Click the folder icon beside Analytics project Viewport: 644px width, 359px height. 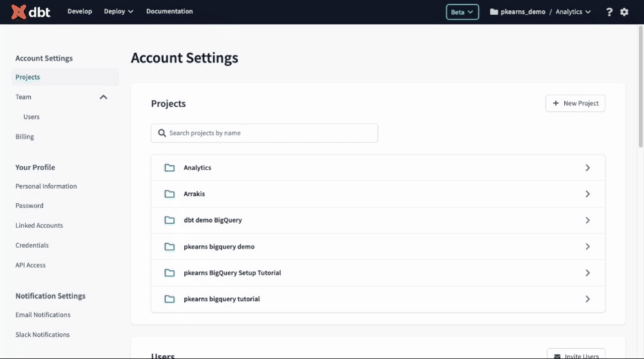(169, 168)
